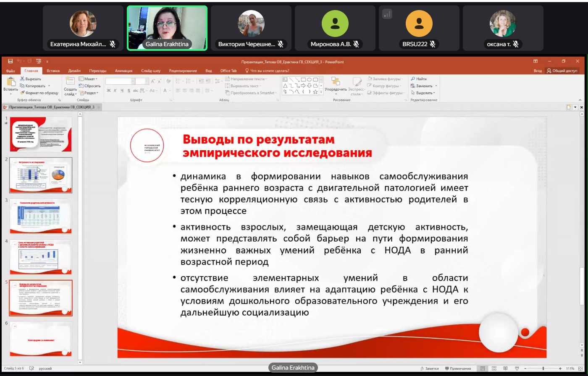Switch to the Слайд-шоу ribbon tab
This screenshot has height=376, width=588.
pos(151,71)
